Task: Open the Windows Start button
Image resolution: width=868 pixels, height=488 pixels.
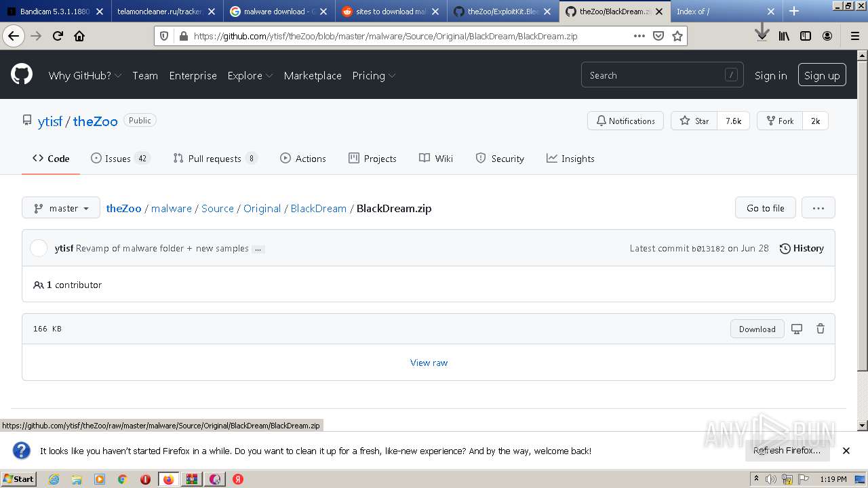Action: 18,479
